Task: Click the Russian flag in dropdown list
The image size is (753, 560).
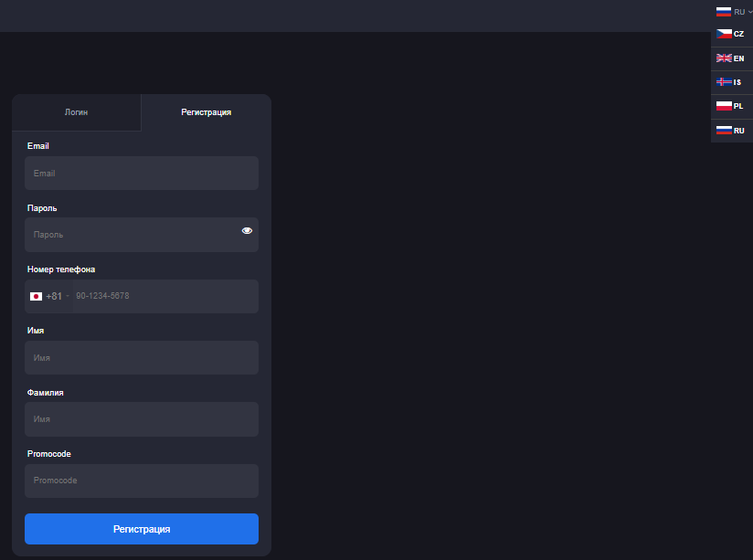Action: [724, 131]
